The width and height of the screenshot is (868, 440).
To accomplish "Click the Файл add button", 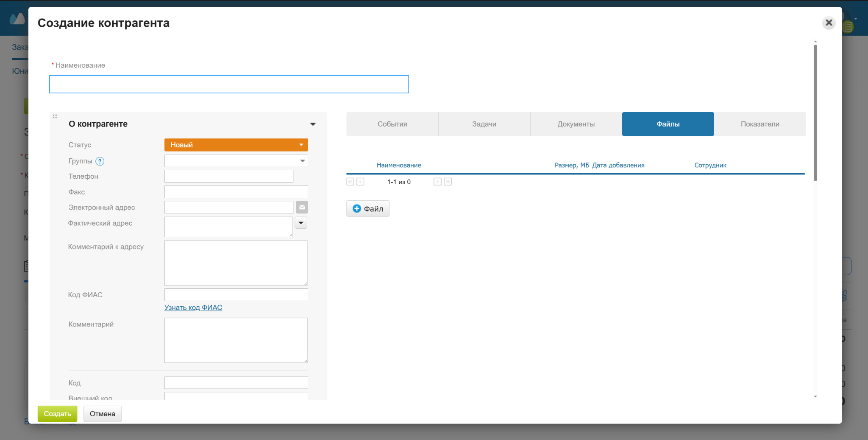I will click(368, 209).
